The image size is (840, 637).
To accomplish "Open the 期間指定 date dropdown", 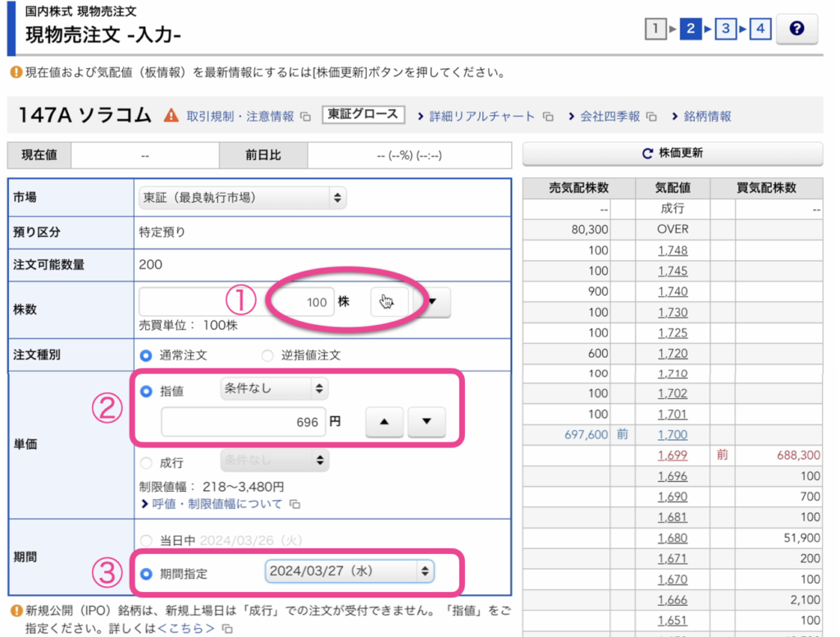I will 347,571.
